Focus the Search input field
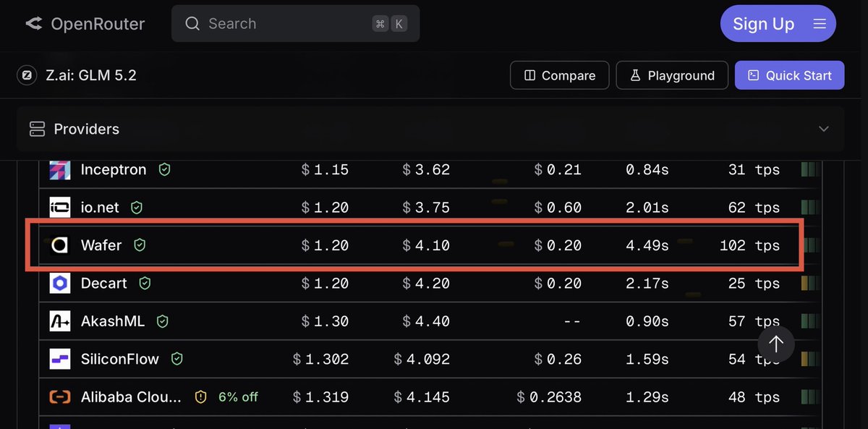Screen dimensions: 868x429 (295, 24)
